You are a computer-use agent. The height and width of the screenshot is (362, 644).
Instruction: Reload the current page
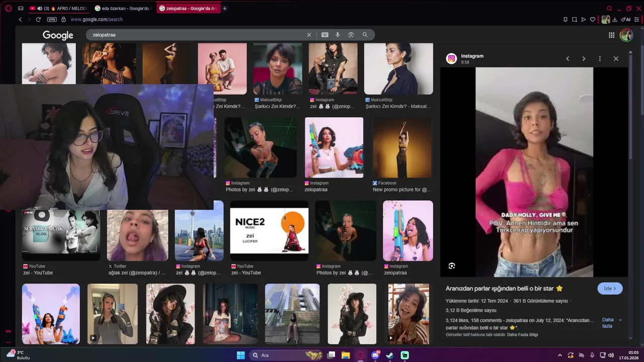(x=38, y=20)
